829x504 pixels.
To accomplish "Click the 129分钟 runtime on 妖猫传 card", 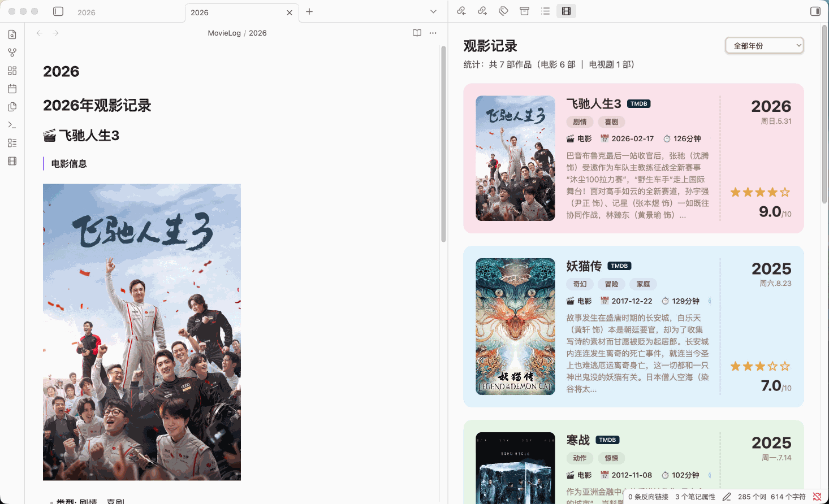I will (x=681, y=301).
